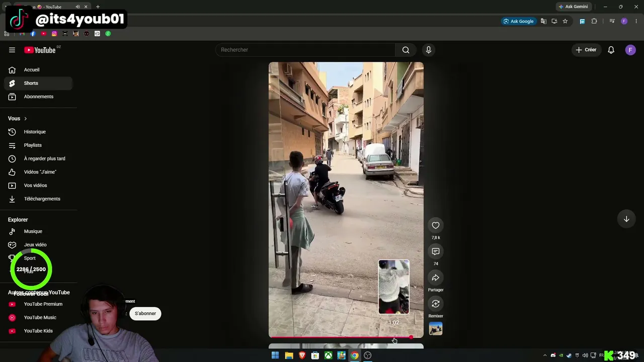
Task: Open À regarder plus tard
Action: pyautogui.click(x=38, y=158)
